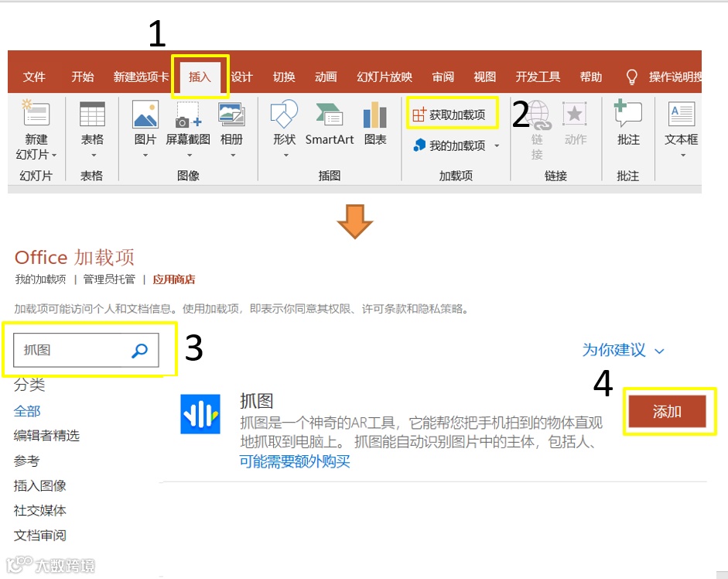728x579 pixels.
Task: Click the add-in search input field
Action: click(x=86, y=350)
